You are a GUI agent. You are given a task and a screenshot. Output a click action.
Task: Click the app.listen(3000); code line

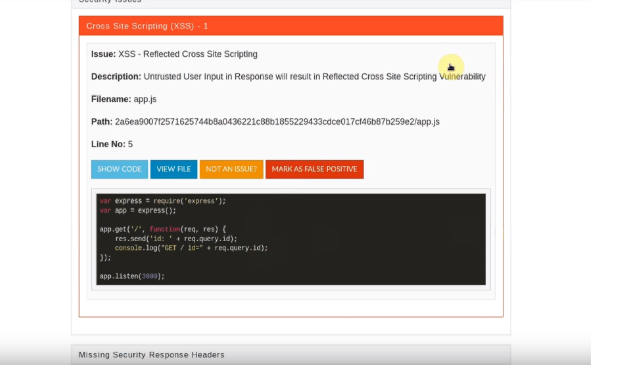click(x=132, y=276)
